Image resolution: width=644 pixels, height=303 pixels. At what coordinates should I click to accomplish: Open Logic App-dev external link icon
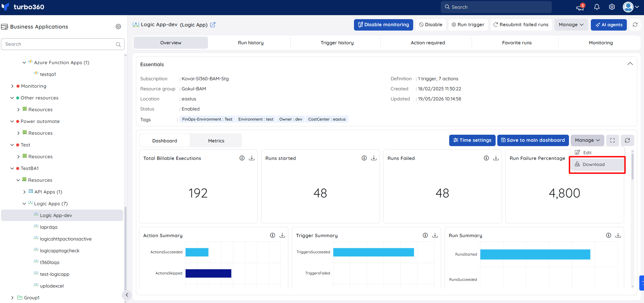213,25
